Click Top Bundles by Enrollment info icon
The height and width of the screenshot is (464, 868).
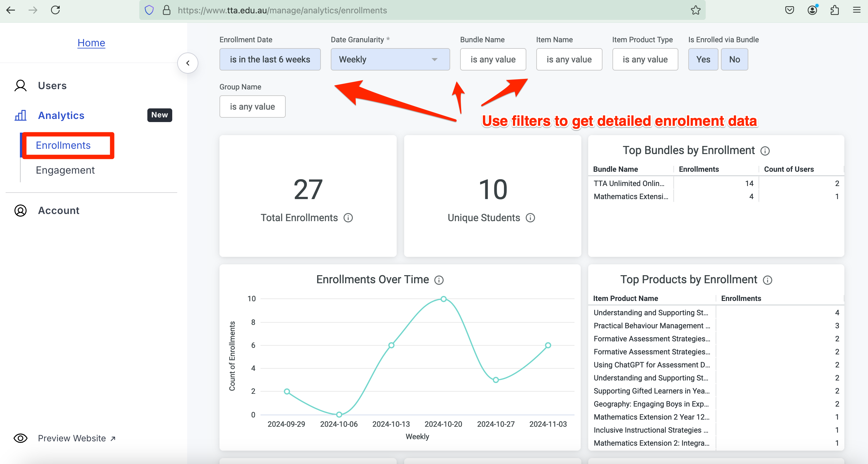pos(765,151)
